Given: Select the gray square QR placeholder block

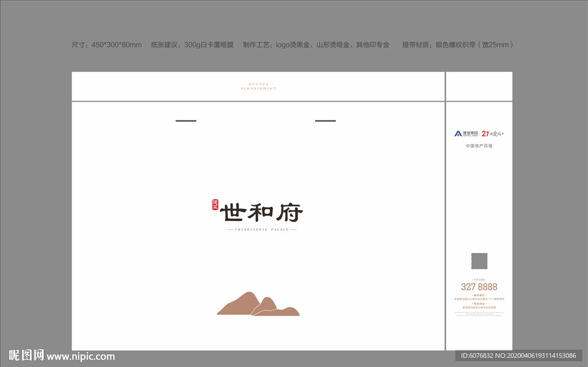Looking at the screenshot, I should click(479, 261).
